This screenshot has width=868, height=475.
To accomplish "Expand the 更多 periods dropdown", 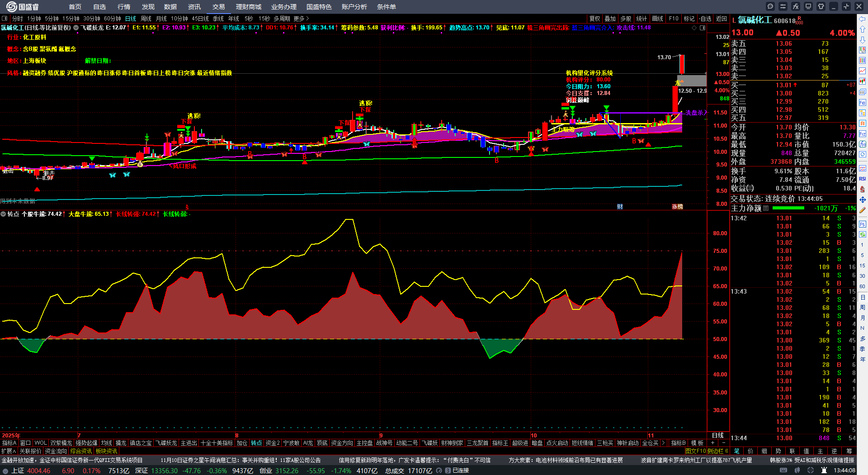I will (x=301, y=19).
